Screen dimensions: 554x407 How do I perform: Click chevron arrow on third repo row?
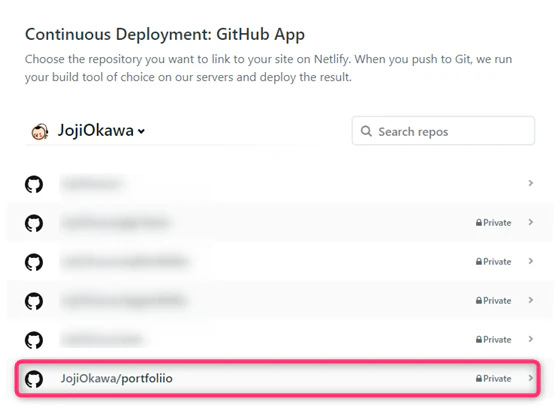pos(530,261)
